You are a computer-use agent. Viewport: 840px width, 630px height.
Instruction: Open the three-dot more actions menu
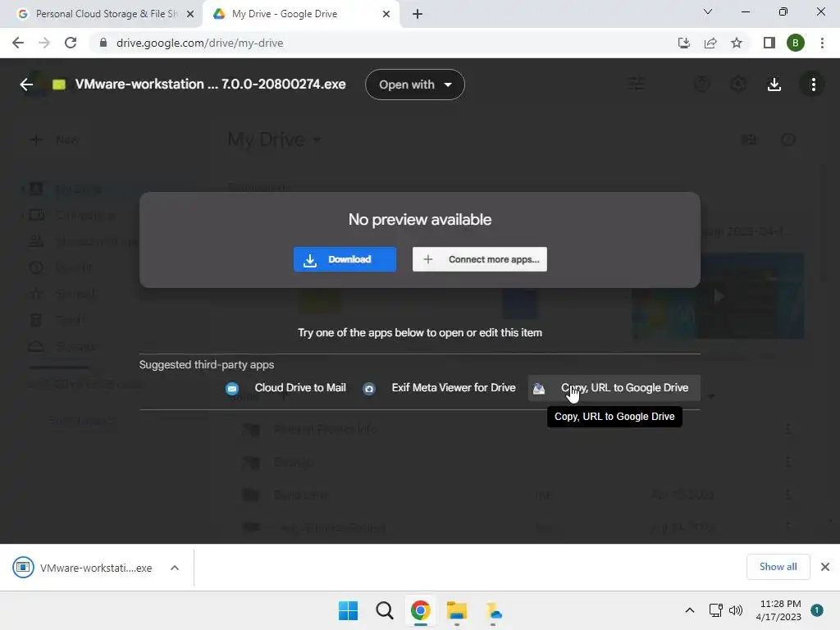[x=813, y=84]
